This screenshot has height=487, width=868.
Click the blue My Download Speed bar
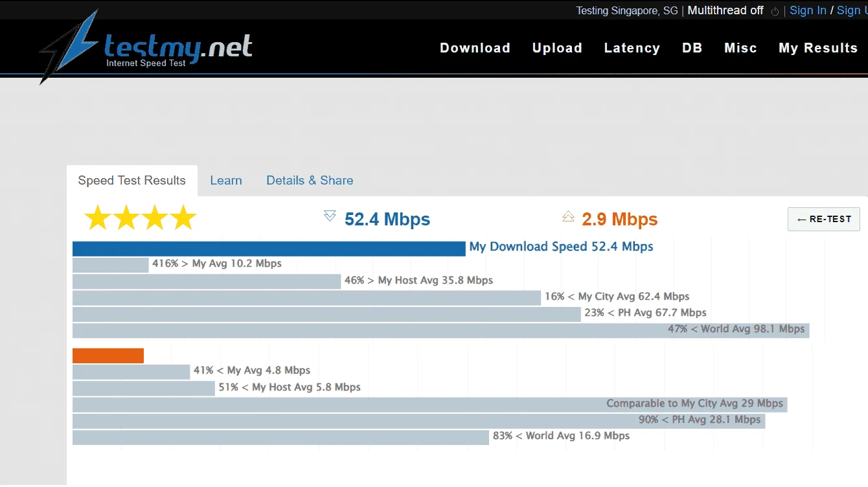coord(269,248)
